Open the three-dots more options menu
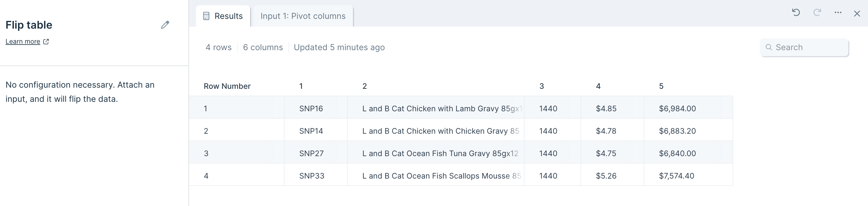Image resolution: width=868 pixels, height=206 pixels. (x=838, y=13)
